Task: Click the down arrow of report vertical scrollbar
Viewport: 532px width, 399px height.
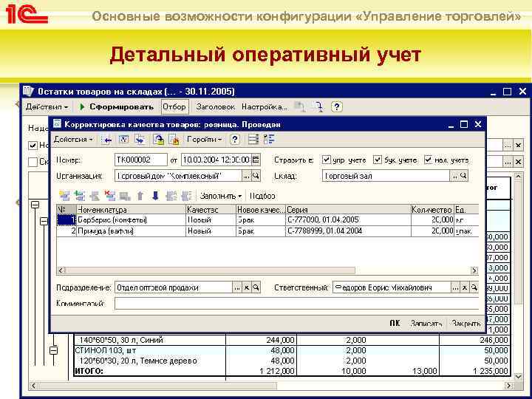Action: 518,376
